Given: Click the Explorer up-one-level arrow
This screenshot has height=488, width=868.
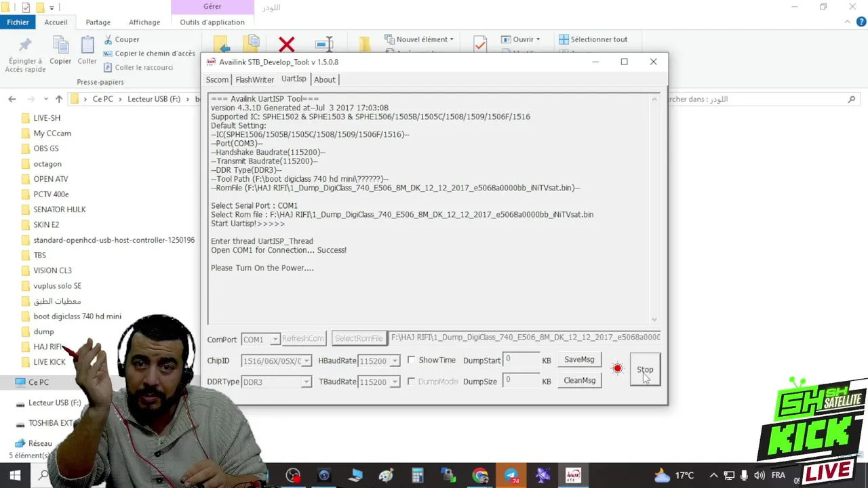Looking at the screenshot, I should tap(59, 99).
